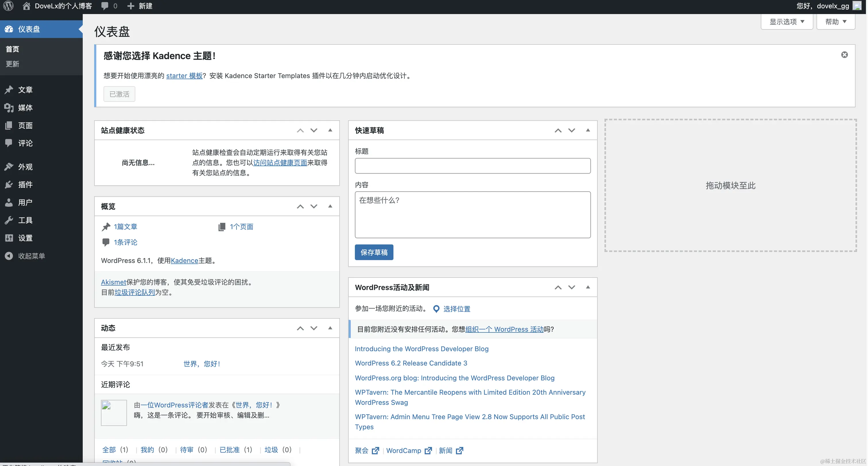Open the 媒体 media library menu
This screenshot has width=868, height=466.
click(x=25, y=107)
